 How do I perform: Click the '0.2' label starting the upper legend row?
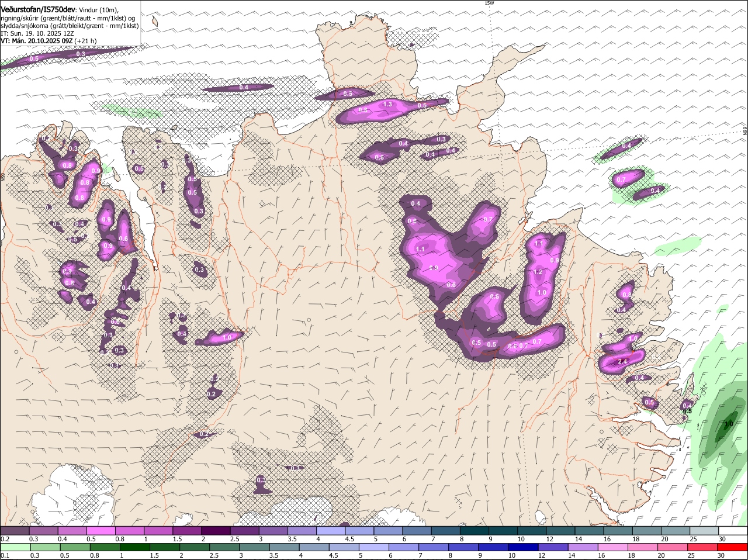(x=5, y=539)
